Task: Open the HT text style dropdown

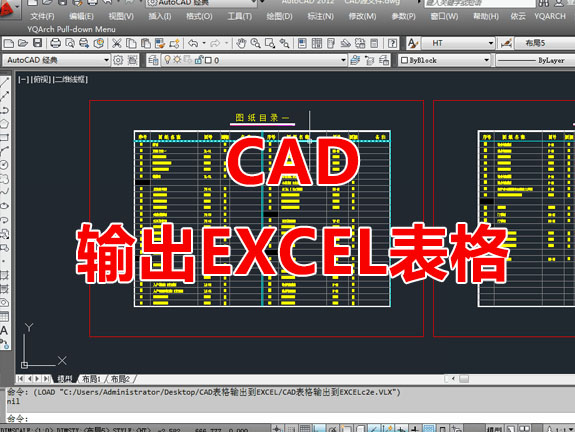Action: click(491, 43)
